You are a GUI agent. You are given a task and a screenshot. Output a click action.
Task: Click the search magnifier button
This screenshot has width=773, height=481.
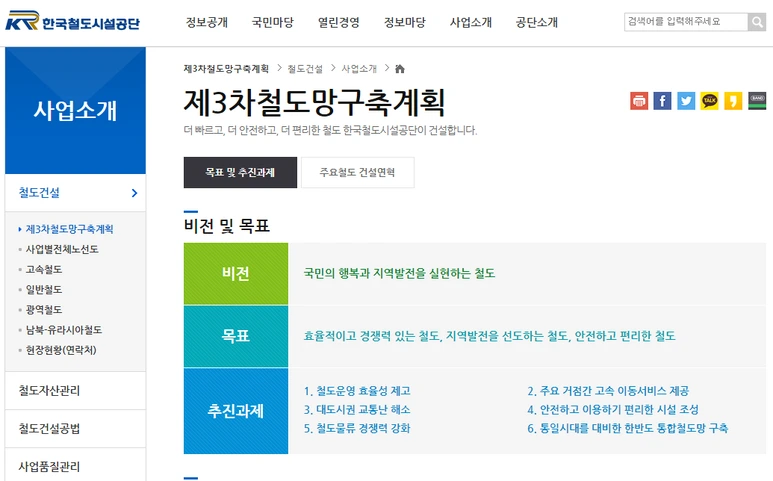tap(757, 22)
